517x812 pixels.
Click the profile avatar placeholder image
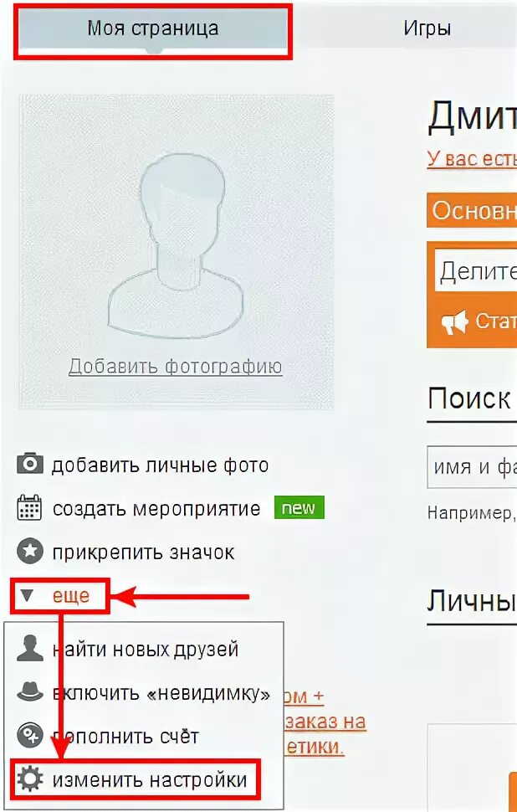(x=176, y=252)
